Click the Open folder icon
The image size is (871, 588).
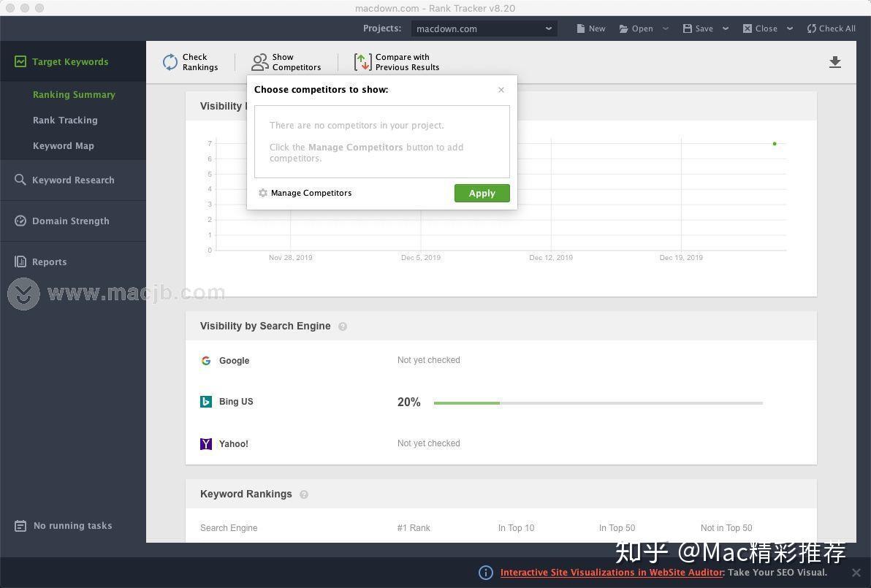pos(624,28)
